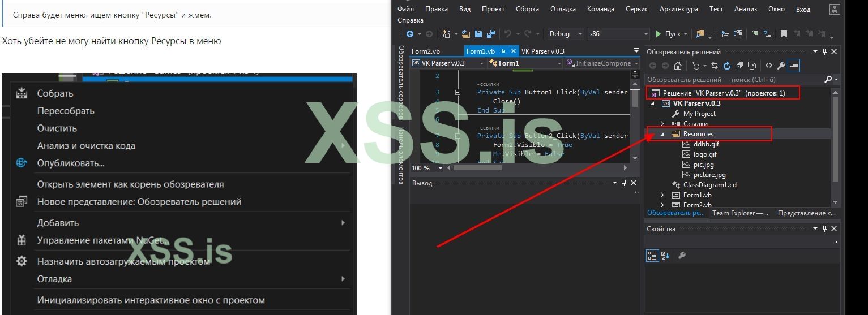Switch to the VK Parser v.0.3 tab

(543, 51)
